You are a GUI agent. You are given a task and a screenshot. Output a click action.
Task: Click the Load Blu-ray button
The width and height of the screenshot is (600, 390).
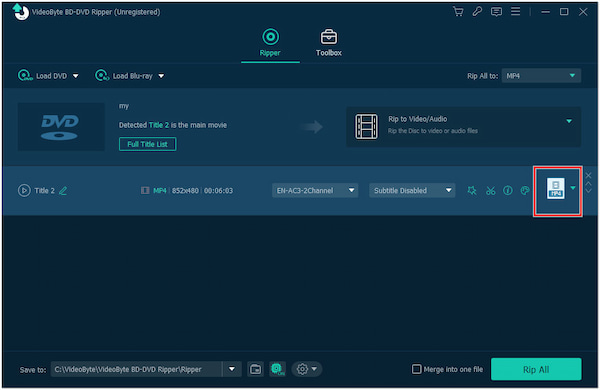tap(124, 76)
